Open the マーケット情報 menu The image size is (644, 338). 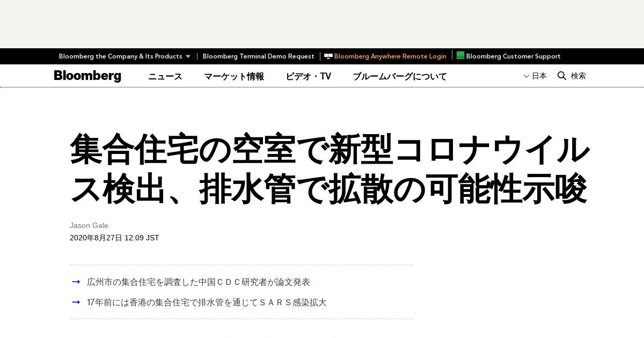pos(234,76)
